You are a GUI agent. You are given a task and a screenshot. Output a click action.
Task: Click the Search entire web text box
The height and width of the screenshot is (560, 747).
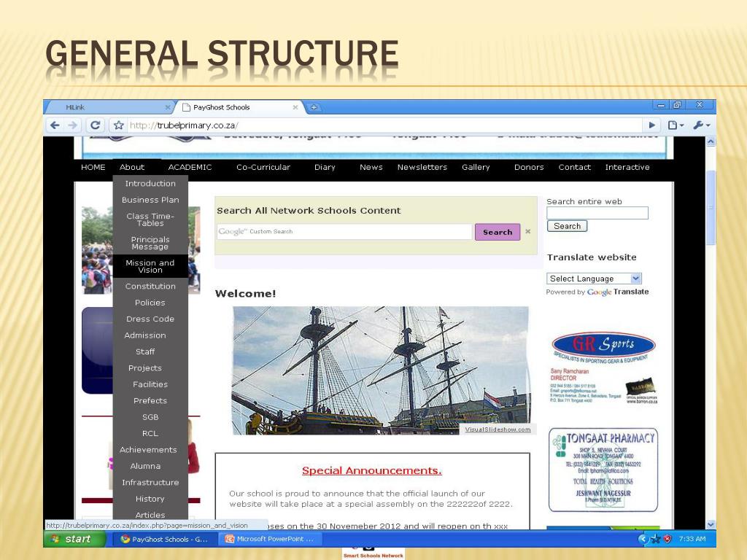point(597,213)
